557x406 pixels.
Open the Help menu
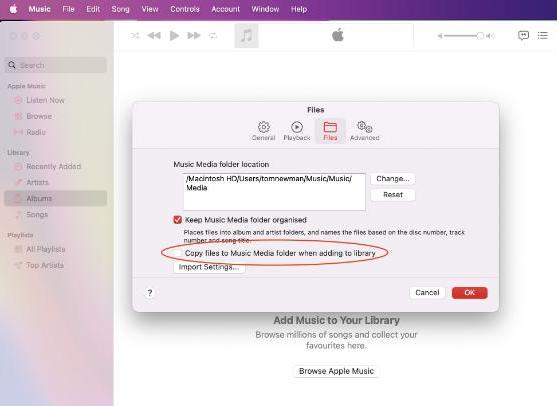pos(299,9)
